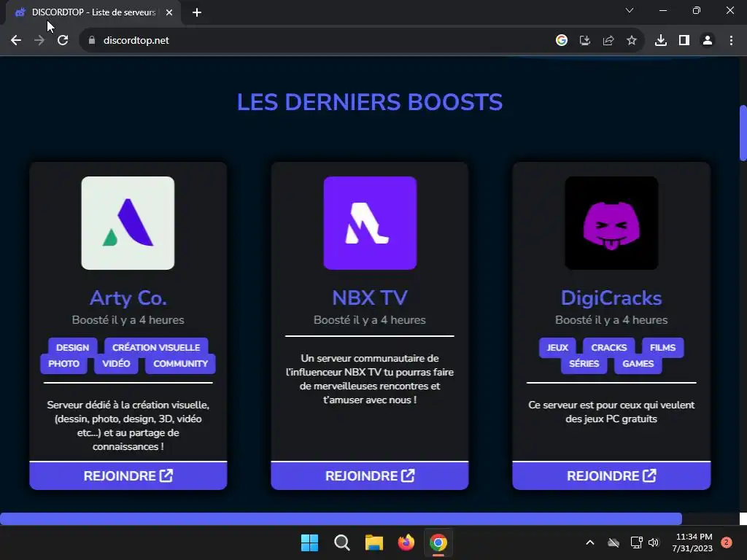Select the PHOTO tag
The height and width of the screenshot is (560, 747).
(64, 364)
